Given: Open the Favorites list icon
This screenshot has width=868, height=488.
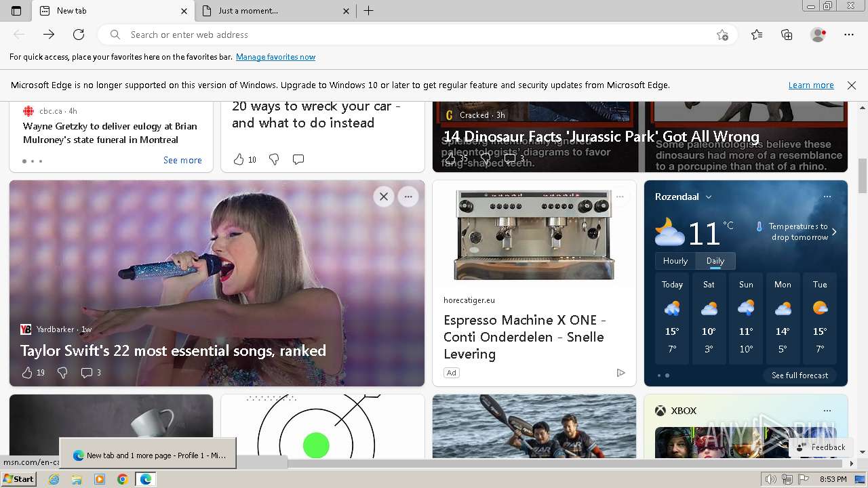Looking at the screenshot, I should click(x=757, y=35).
